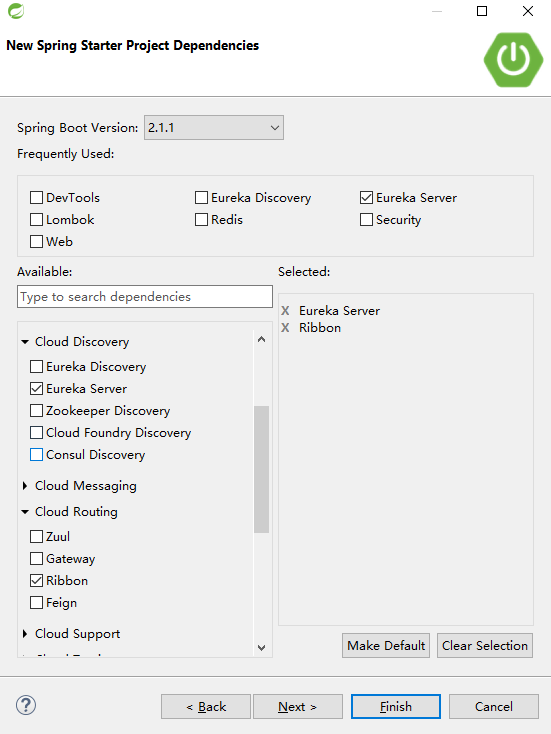Check Zookeeper Discovery
This screenshot has width=551, height=734.
click(x=37, y=411)
